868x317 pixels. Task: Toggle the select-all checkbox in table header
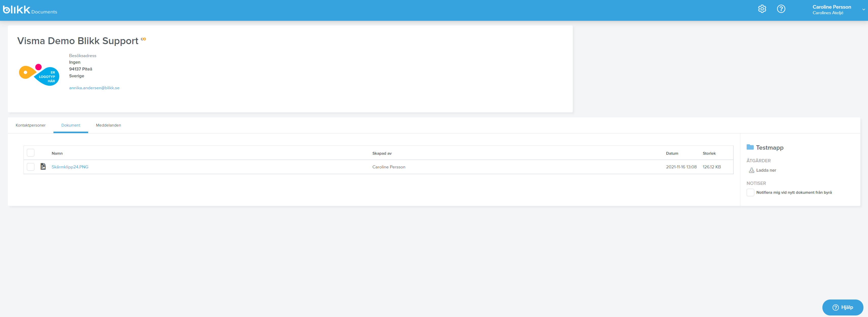click(x=31, y=153)
